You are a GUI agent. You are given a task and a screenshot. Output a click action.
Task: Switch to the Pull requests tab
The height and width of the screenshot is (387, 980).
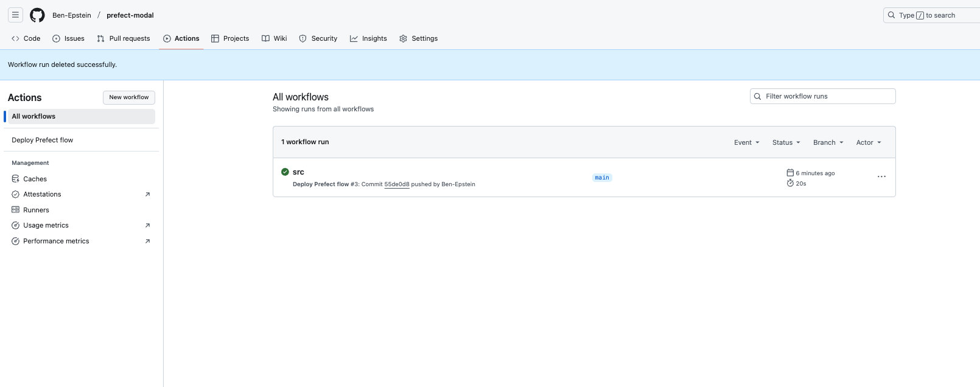pyautogui.click(x=124, y=38)
